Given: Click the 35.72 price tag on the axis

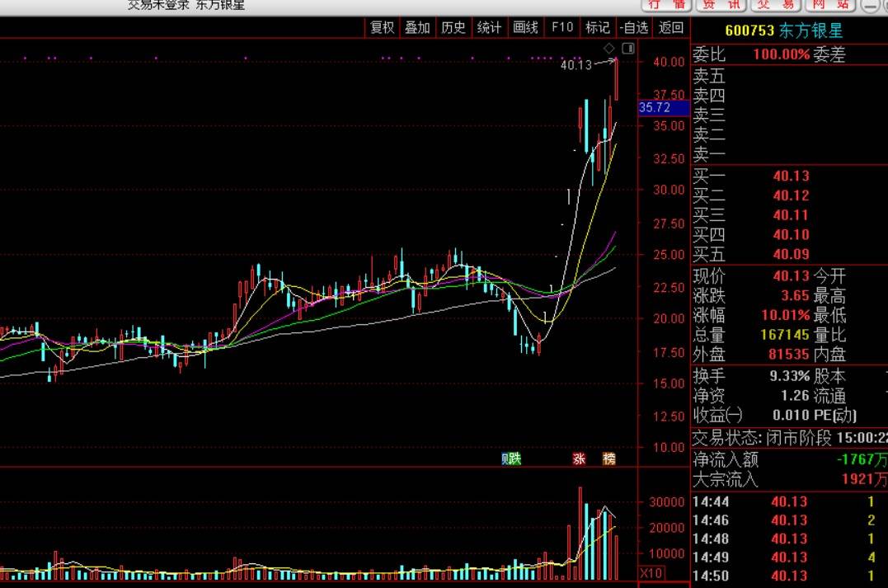Looking at the screenshot, I should click(655, 108).
